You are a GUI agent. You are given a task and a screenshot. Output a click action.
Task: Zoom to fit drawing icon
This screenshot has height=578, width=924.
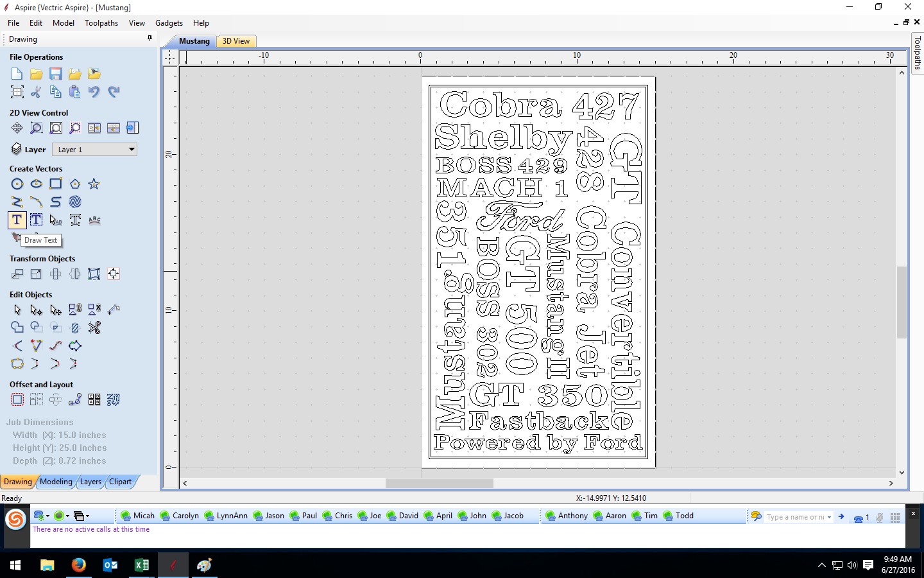[x=56, y=128]
